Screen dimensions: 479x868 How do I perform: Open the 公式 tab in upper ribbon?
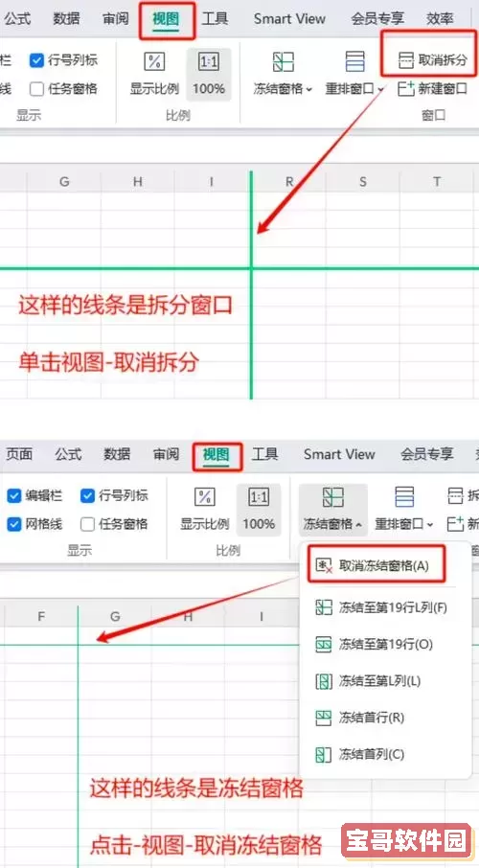point(17,19)
